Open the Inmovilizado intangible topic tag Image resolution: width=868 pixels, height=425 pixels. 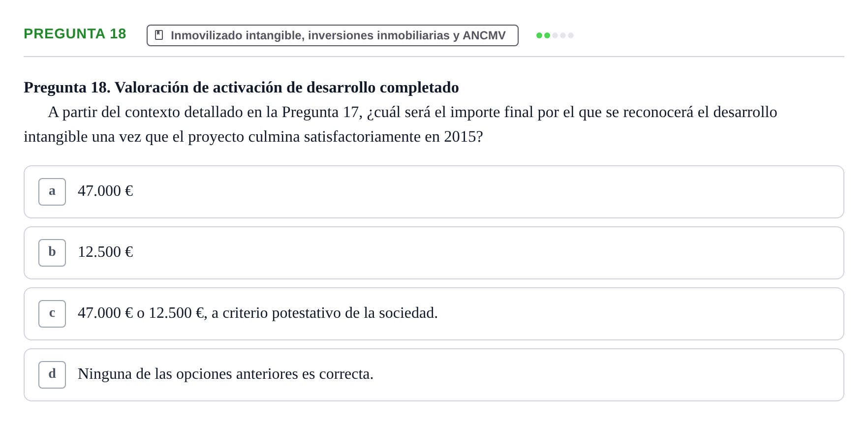(x=333, y=35)
